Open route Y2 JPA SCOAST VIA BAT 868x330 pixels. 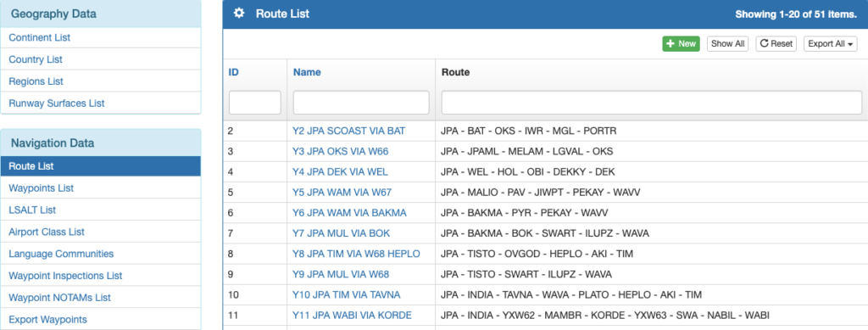click(348, 131)
